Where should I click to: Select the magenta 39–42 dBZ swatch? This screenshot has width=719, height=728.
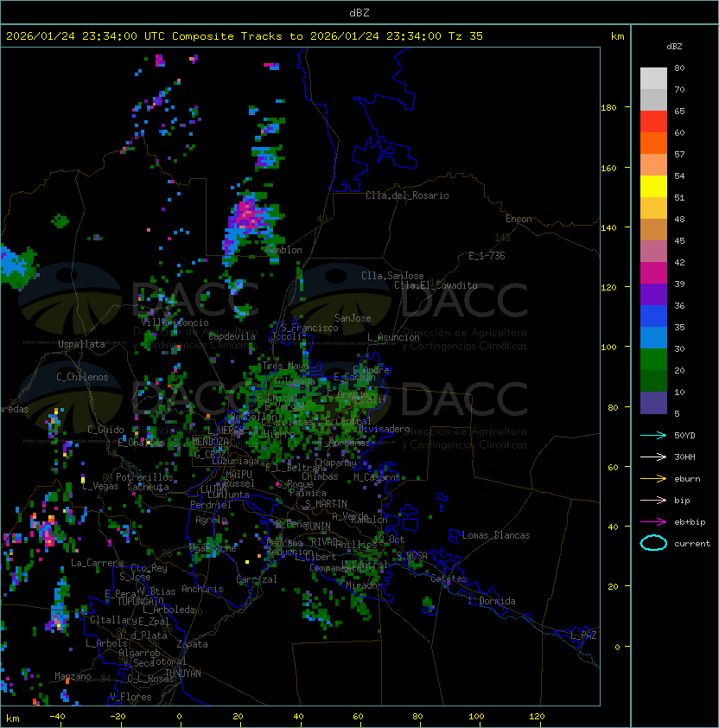click(x=653, y=272)
